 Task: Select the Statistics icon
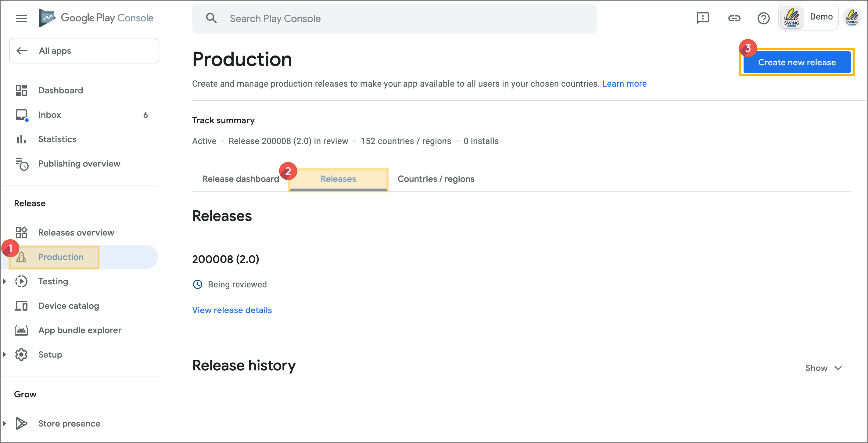21,139
